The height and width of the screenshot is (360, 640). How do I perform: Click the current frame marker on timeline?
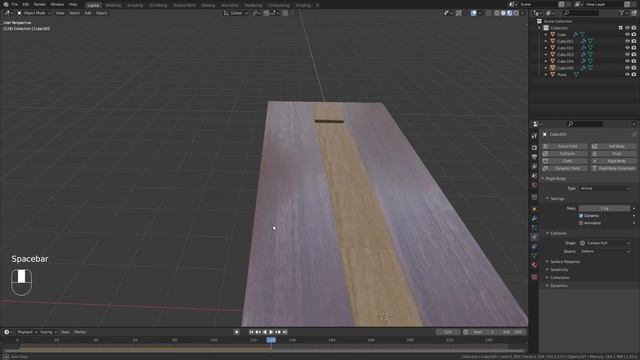271,340
